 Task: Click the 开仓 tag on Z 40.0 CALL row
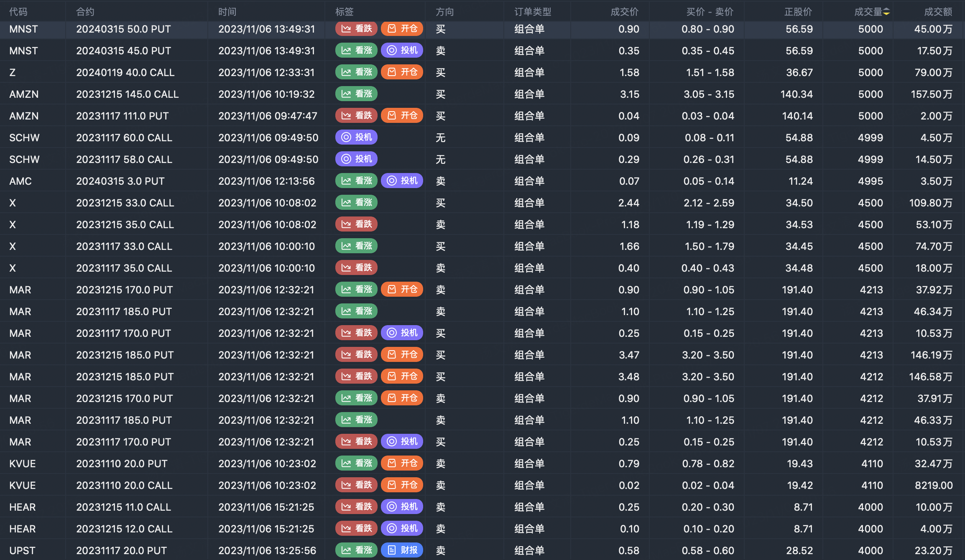pos(402,72)
